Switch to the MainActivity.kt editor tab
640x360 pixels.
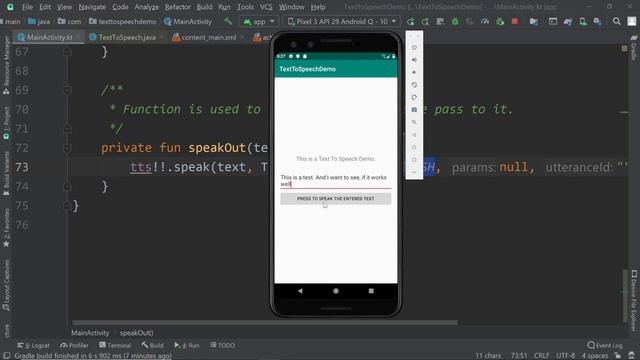tap(49, 37)
